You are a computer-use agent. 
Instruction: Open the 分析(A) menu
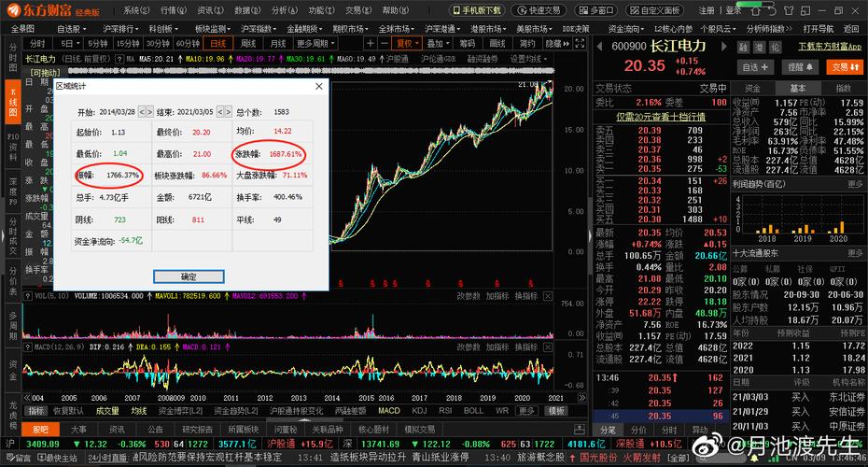pyautogui.click(x=285, y=10)
